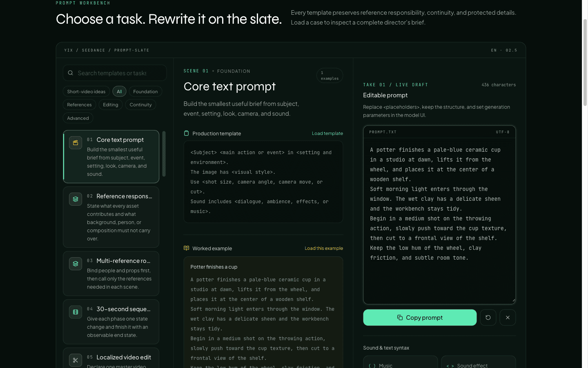
Task: Click the layers icon of Reference responsibility card
Action: click(76, 199)
